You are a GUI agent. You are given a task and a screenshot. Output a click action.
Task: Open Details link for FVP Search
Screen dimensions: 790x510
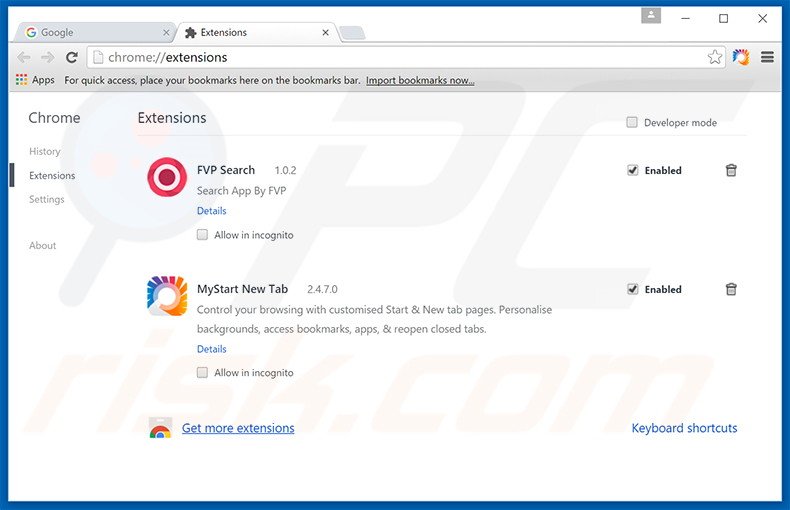[212, 211]
